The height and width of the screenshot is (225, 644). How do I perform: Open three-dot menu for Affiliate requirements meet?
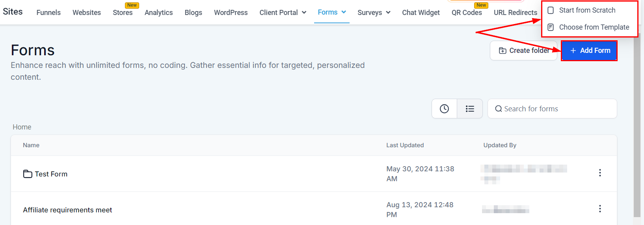tap(600, 209)
